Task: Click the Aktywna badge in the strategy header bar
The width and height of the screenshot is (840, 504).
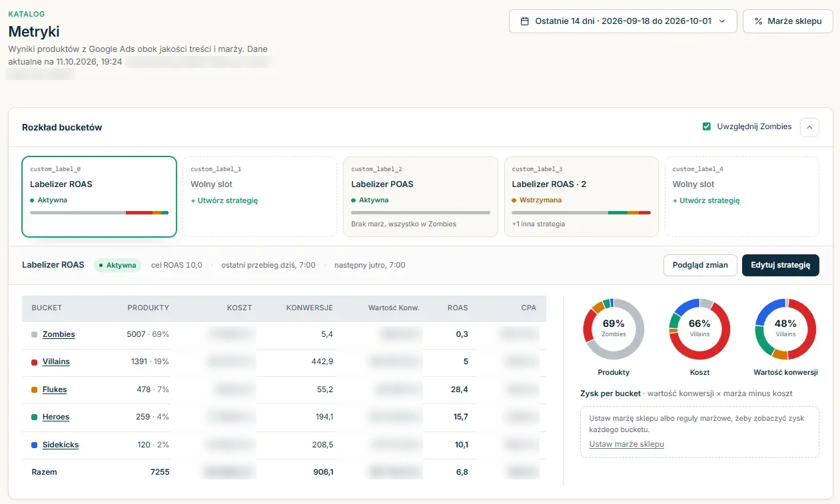Action: click(x=117, y=265)
